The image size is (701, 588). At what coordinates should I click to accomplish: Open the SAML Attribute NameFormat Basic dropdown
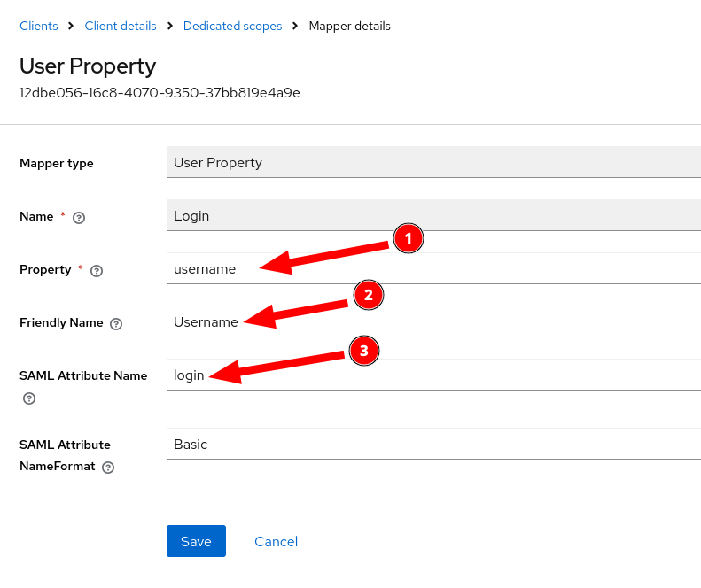click(x=433, y=444)
